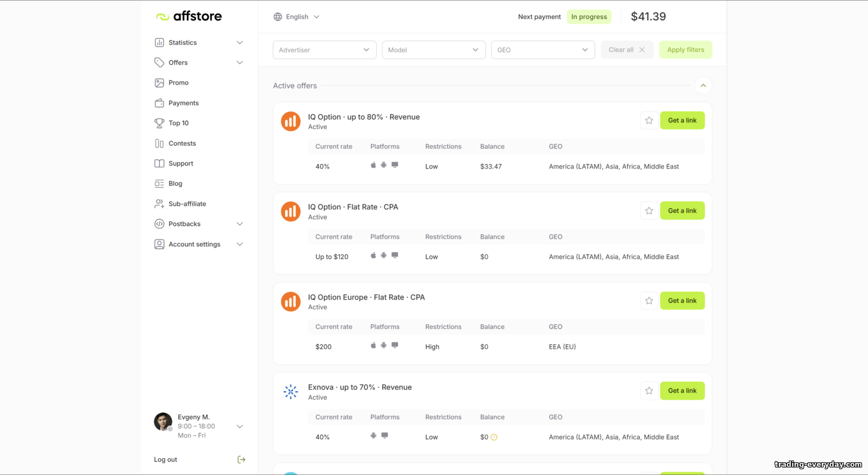Collapse the Active offers section
Screen dimensions: 868x475
703,86
